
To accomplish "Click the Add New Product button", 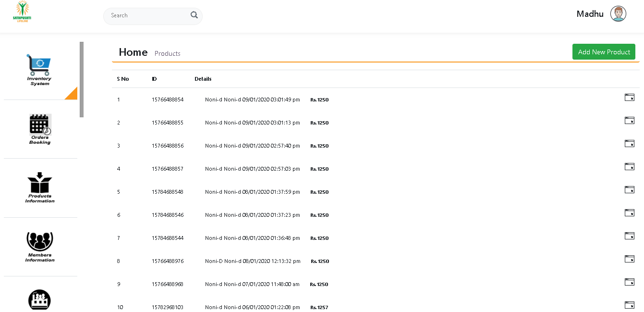I will tap(604, 52).
